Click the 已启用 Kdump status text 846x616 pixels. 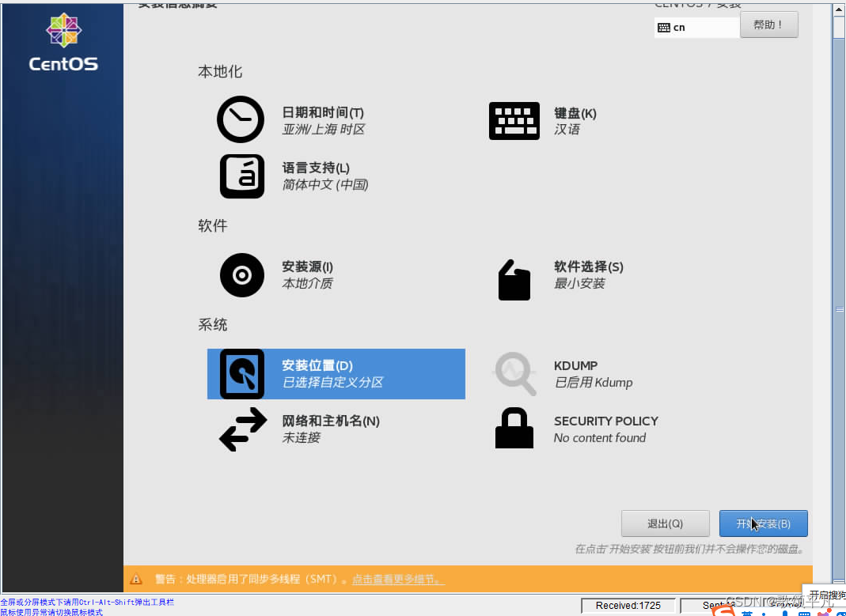click(x=594, y=382)
